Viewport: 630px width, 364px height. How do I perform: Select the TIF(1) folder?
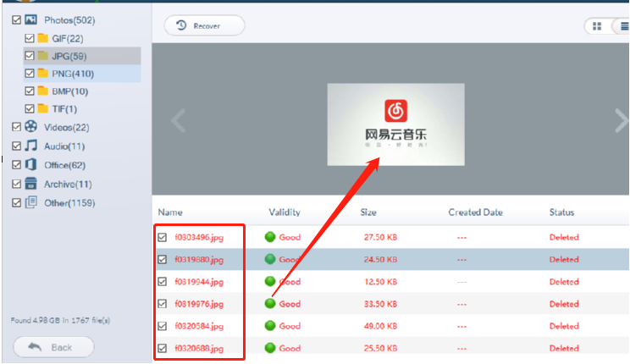coord(64,109)
